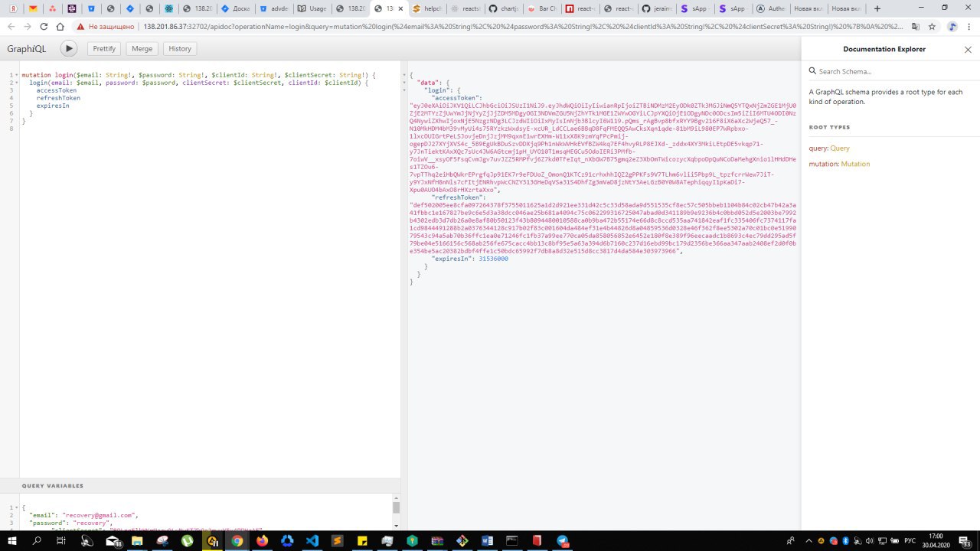Open Firefox from the taskbar
The image size is (980, 551).
[262, 540]
